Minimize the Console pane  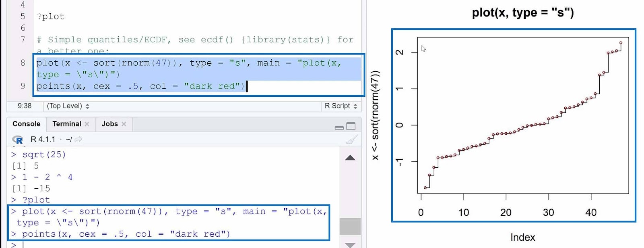339,127
